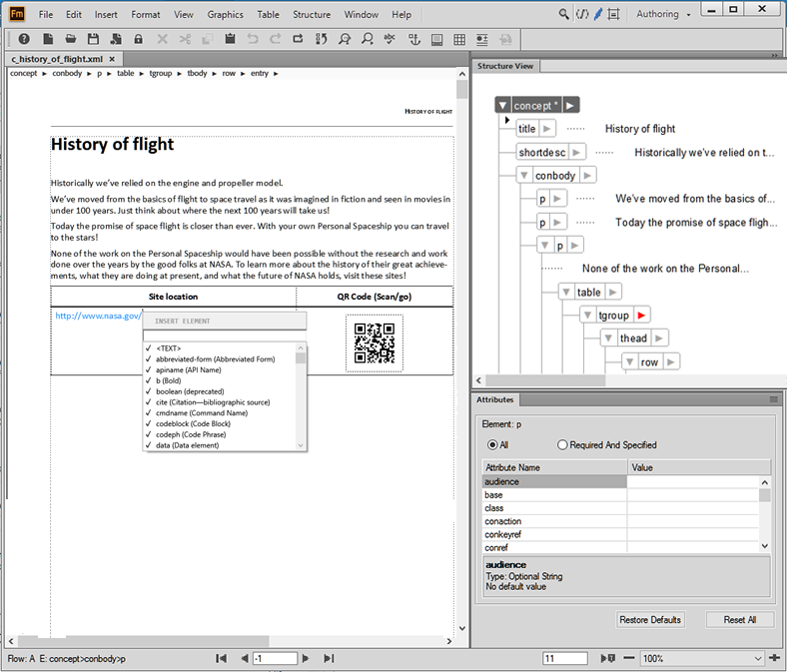
Task: Close the c_history_of_flight.xml tab
Action: point(112,59)
